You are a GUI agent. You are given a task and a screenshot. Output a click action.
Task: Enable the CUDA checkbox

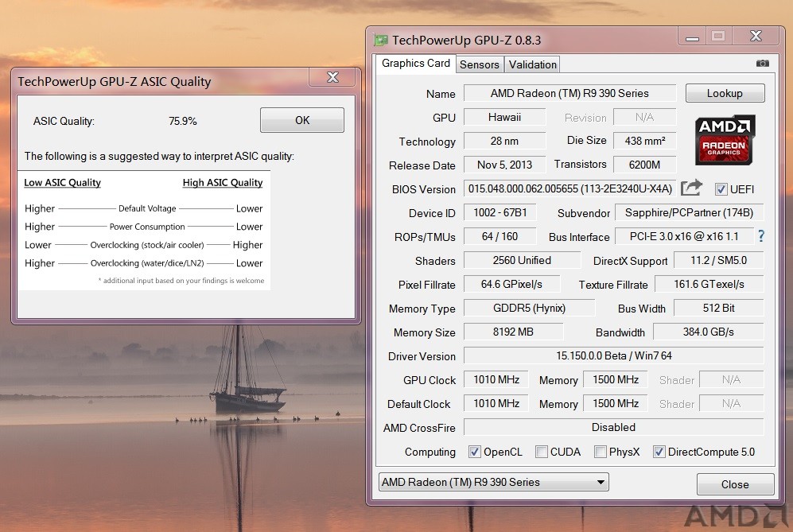coord(541,452)
